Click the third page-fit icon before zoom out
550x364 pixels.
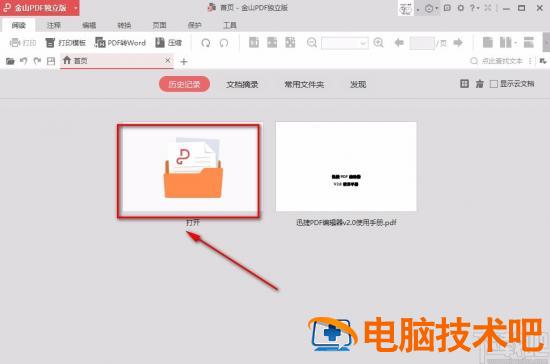tap(290, 42)
